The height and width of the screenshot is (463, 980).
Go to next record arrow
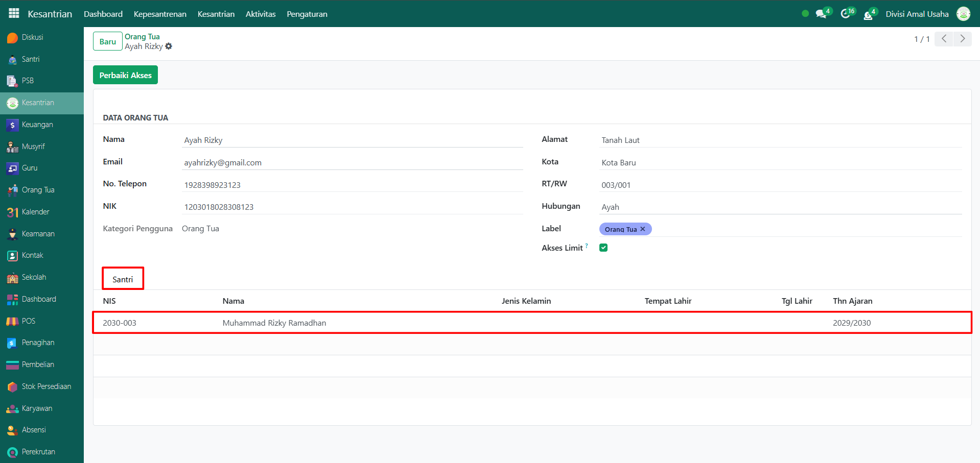coord(963,39)
